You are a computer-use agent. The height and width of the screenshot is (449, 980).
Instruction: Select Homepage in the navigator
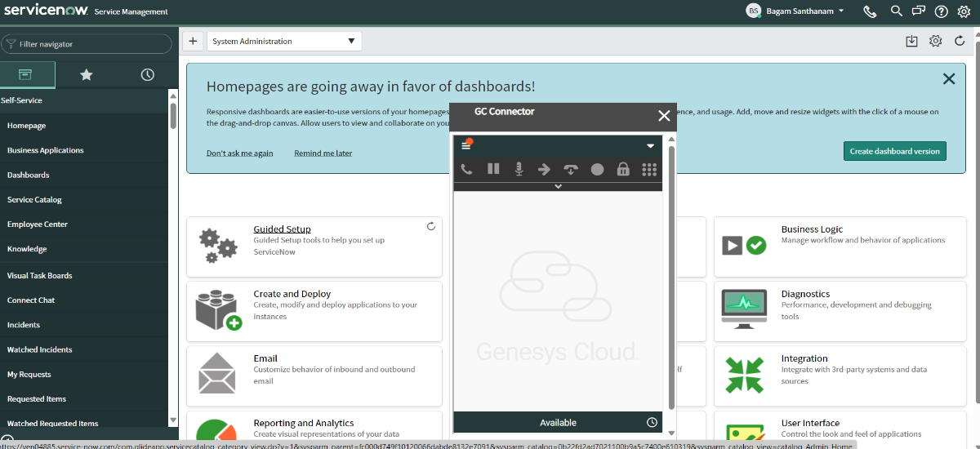(x=26, y=126)
